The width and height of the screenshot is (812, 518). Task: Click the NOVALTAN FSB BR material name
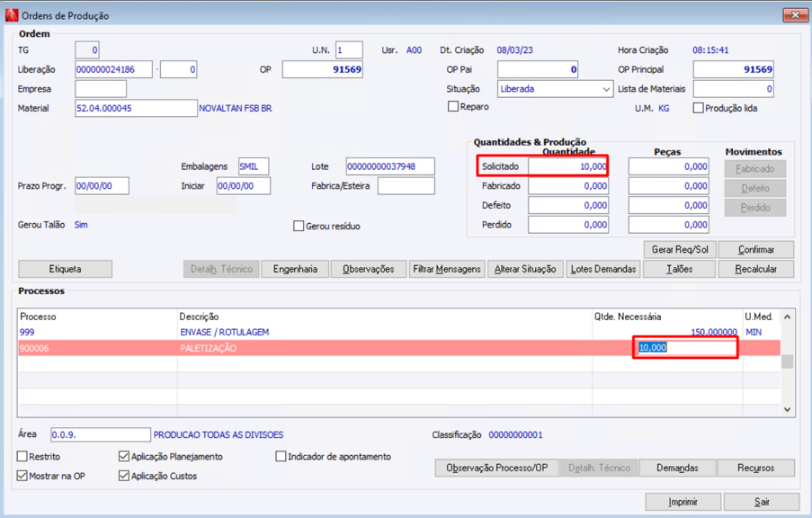tap(235, 108)
